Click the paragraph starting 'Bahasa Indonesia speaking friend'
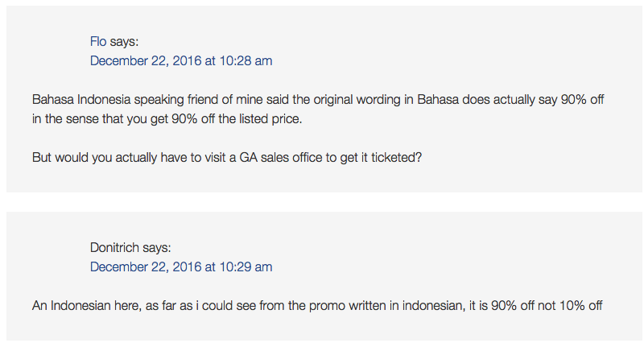The height and width of the screenshot is (347, 644). 318,109
